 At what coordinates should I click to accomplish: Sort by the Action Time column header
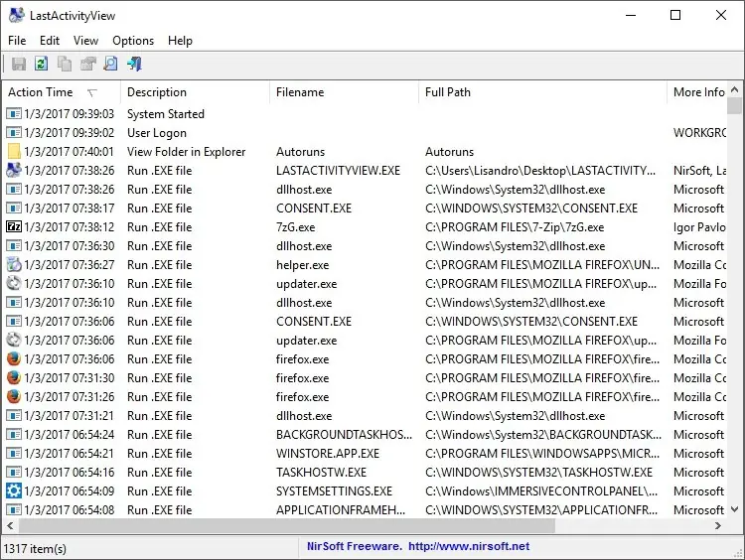pyautogui.click(x=62, y=92)
